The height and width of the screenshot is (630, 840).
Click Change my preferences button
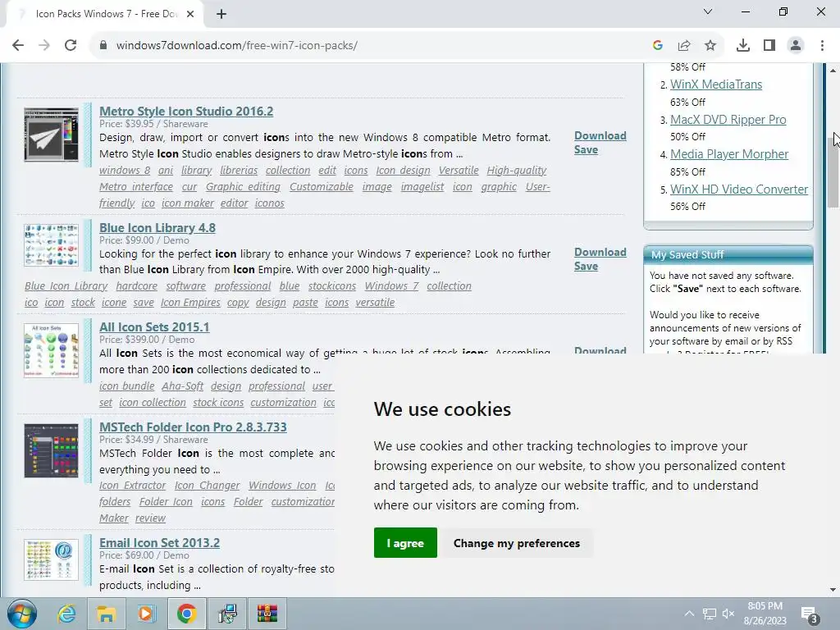click(517, 543)
